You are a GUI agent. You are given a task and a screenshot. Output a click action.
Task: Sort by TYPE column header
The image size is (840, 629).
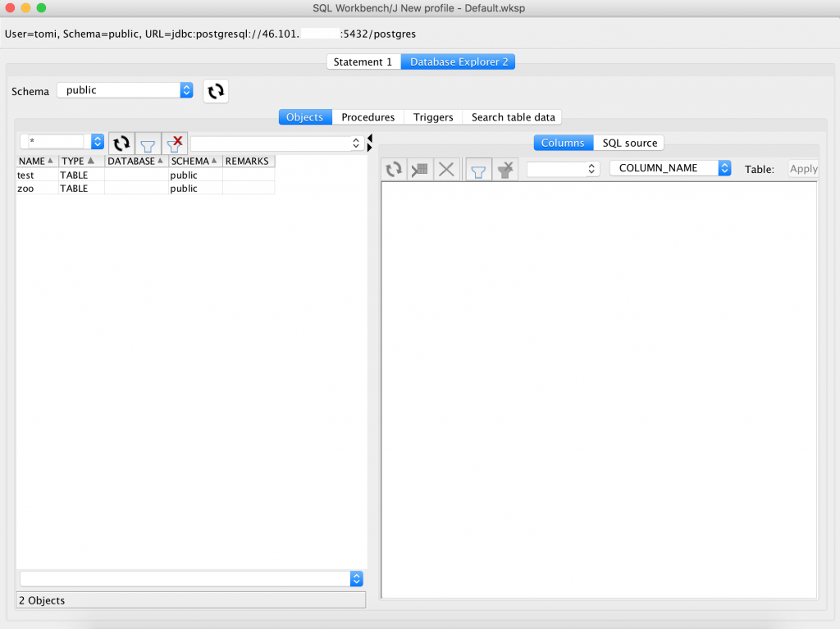click(x=73, y=161)
